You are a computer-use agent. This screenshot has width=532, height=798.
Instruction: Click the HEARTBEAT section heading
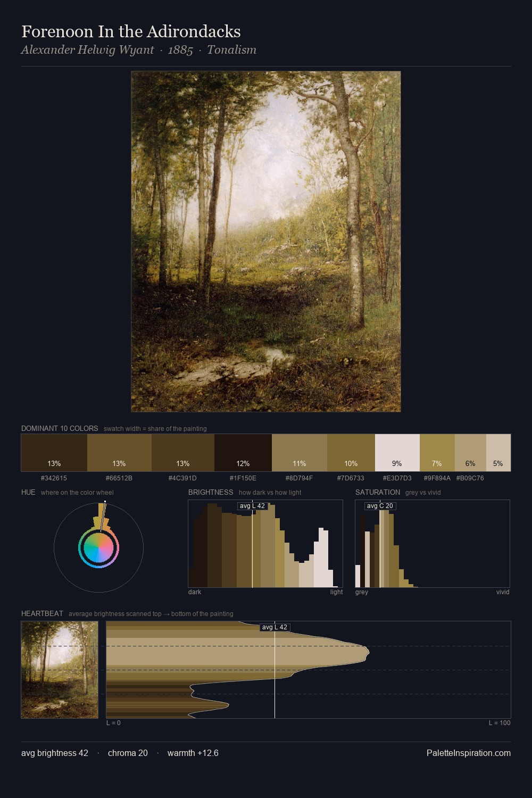42,613
